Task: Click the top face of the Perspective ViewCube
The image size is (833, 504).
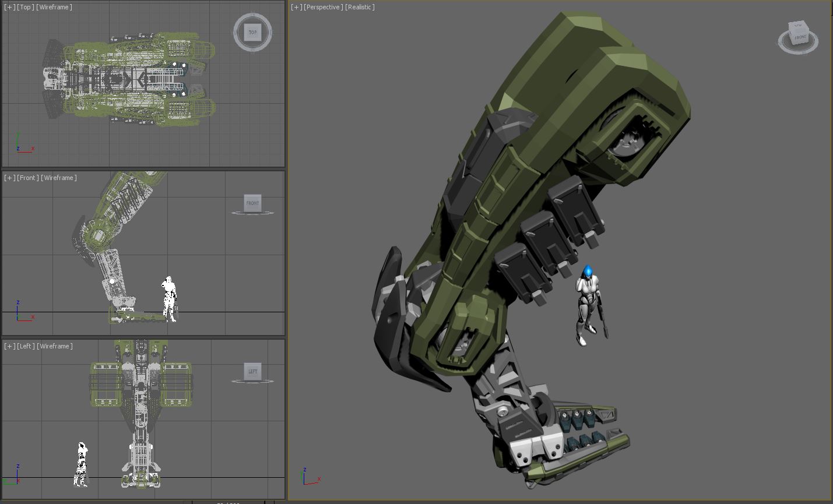Action: 797,26
